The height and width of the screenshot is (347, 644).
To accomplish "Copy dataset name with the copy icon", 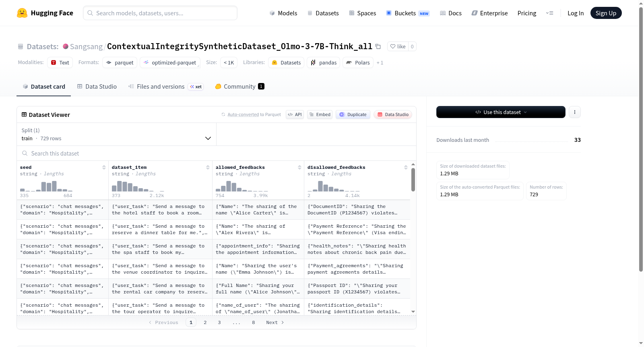I will [x=378, y=46].
